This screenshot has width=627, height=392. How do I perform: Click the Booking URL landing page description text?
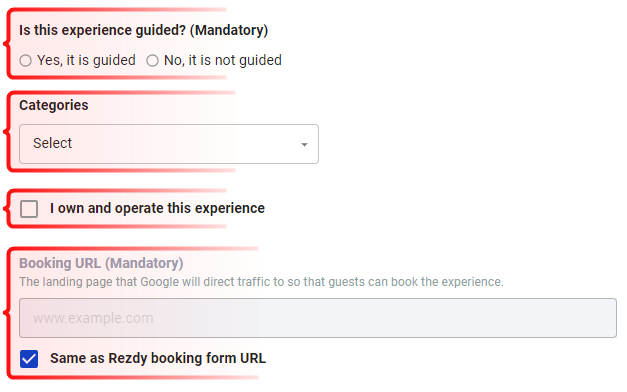pos(262,282)
